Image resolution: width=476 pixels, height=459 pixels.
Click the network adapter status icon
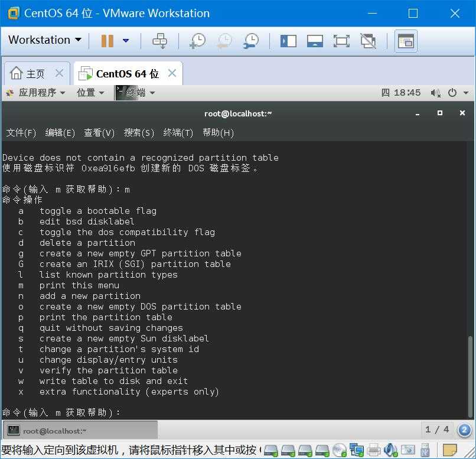click(x=356, y=450)
